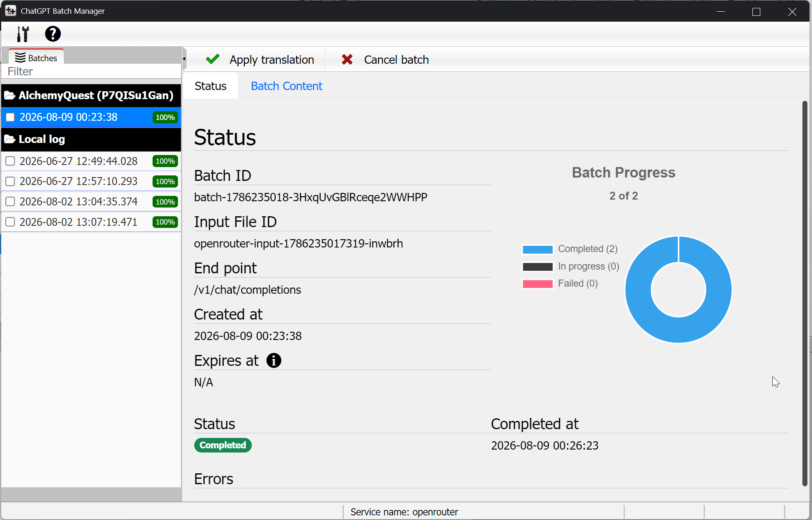Click the Completed status badge
Screen dimensions: 812x520
(x=223, y=445)
